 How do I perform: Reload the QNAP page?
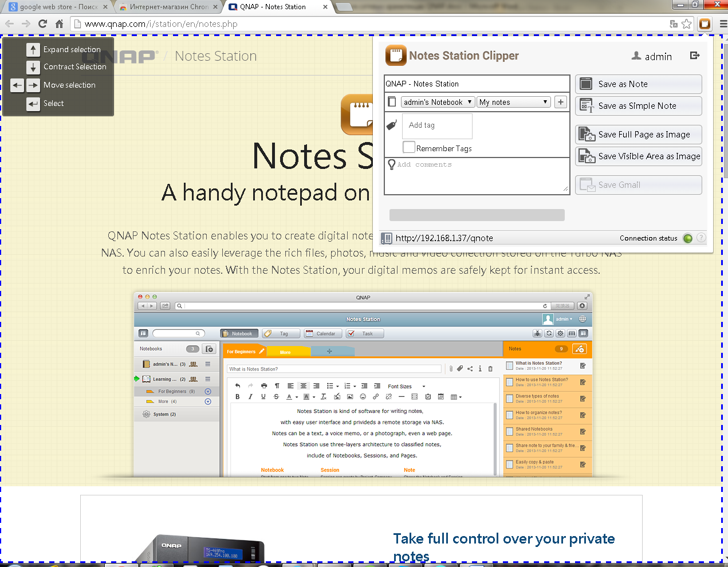click(42, 24)
